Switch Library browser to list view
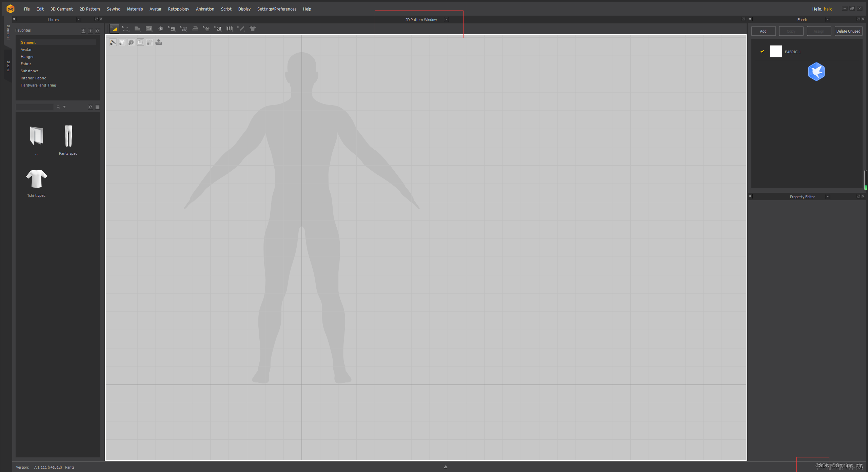The width and height of the screenshot is (868, 472). pos(98,107)
